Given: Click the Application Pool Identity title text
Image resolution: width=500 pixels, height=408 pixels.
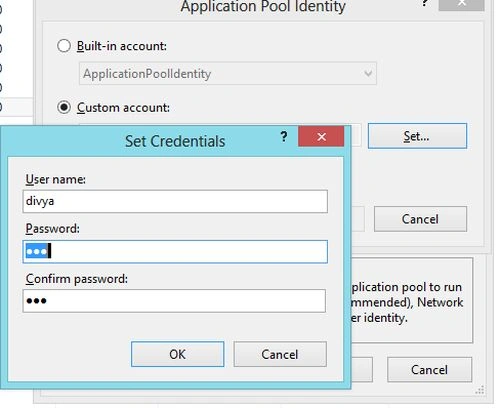Looking at the screenshot, I should tap(263, 7).
